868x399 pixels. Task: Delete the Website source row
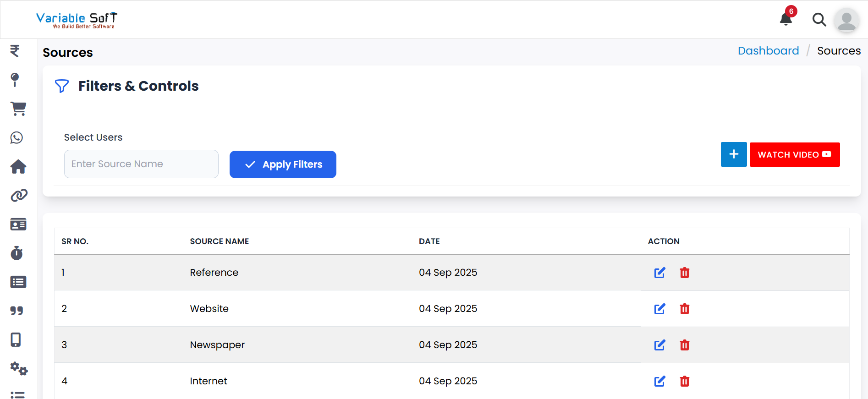(x=685, y=309)
